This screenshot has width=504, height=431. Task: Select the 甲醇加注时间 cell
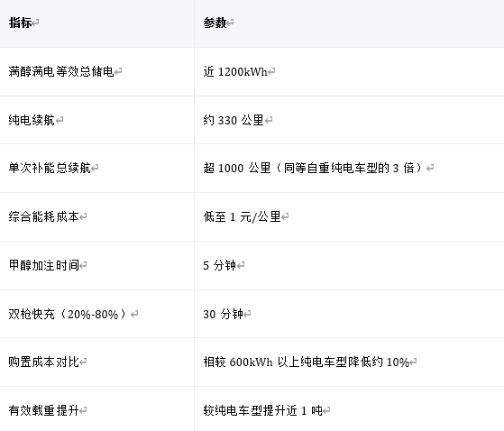(96, 265)
